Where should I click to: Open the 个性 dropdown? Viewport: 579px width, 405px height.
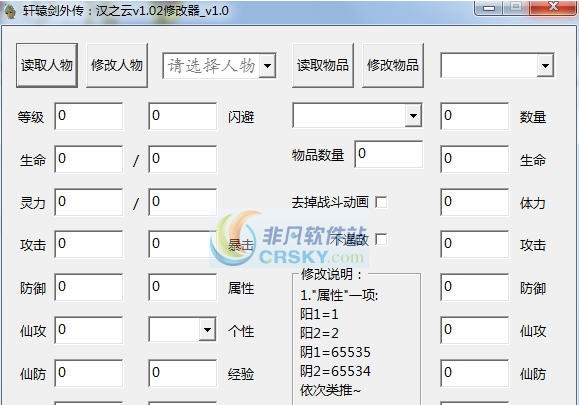(x=207, y=329)
